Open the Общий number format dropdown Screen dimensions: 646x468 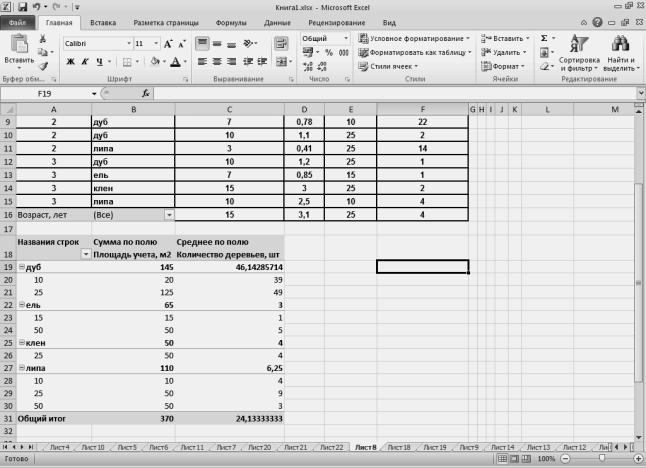pyautogui.click(x=346, y=38)
